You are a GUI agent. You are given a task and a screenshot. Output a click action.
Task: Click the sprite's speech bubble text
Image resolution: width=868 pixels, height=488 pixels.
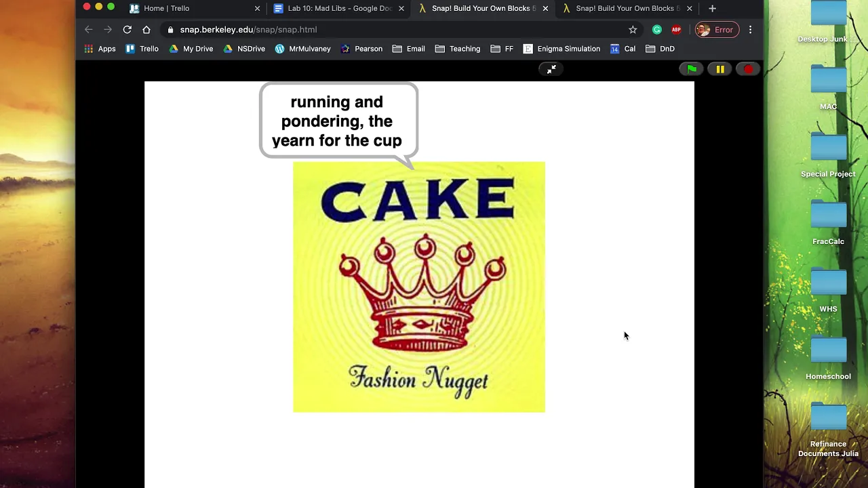pyautogui.click(x=337, y=121)
